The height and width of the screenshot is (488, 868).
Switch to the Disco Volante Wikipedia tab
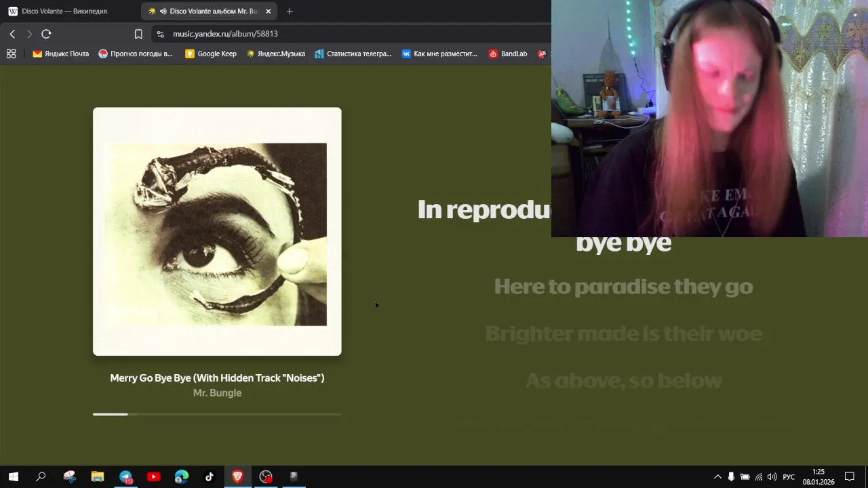(64, 12)
